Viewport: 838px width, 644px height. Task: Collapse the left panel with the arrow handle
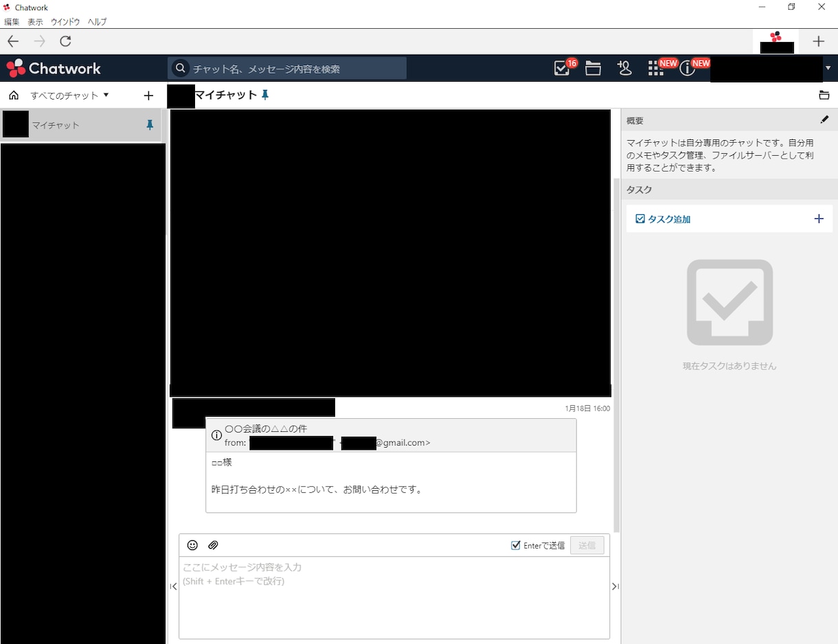point(173,586)
